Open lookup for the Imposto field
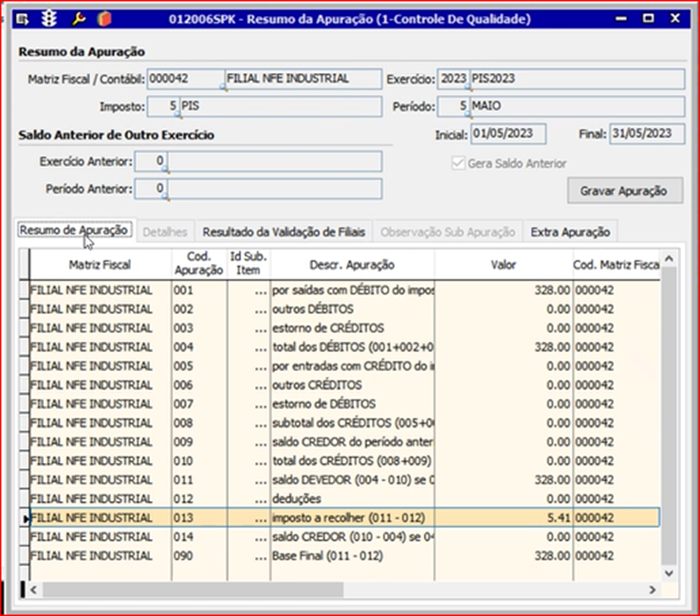 tap(178, 115)
